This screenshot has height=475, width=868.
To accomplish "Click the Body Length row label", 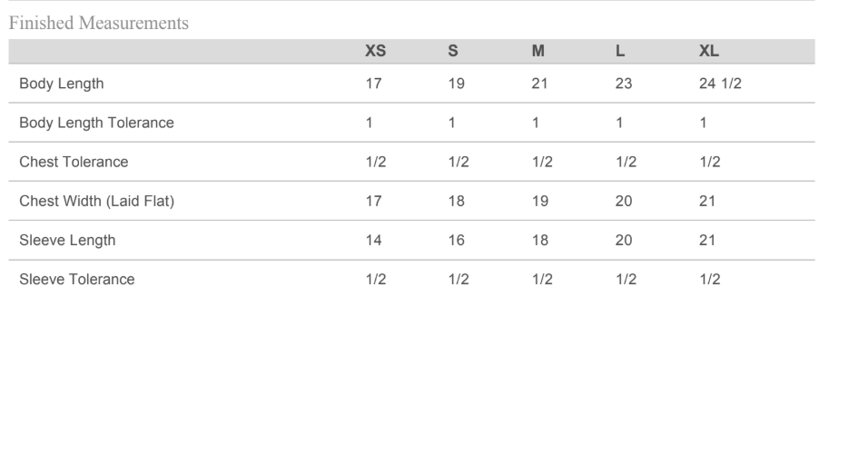I will pyautogui.click(x=62, y=84).
